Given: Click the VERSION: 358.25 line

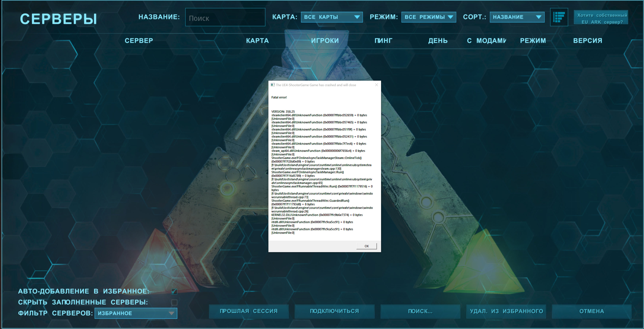Looking at the screenshot, I should (283, 112).
